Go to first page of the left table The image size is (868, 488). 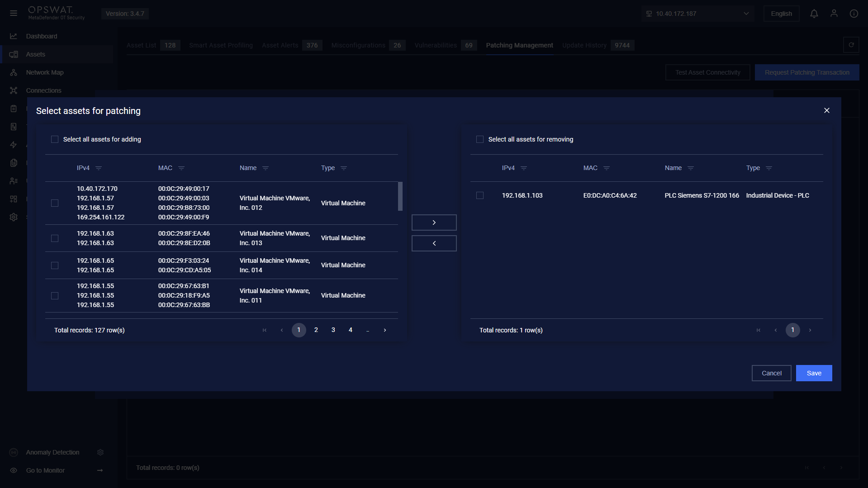(x=265, y=330)
